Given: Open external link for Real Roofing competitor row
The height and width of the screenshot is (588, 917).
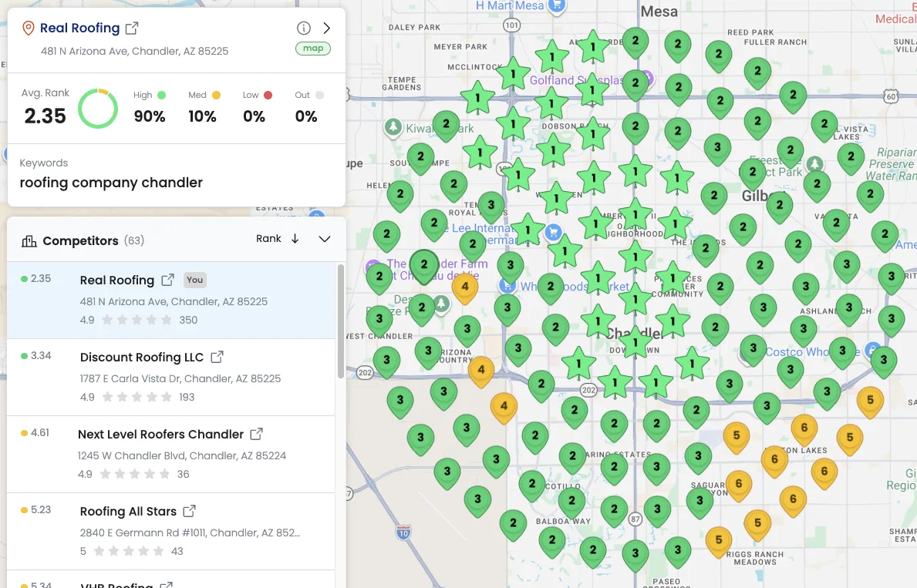Looking at the screenshot, I should click(x=168, y=280).
